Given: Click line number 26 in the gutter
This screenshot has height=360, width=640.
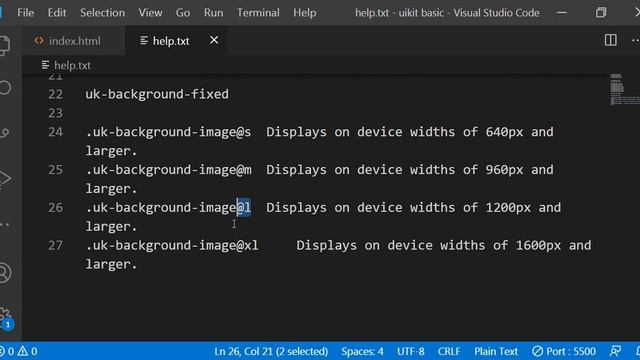Looking at the screenshot, I should click(56, 207).
